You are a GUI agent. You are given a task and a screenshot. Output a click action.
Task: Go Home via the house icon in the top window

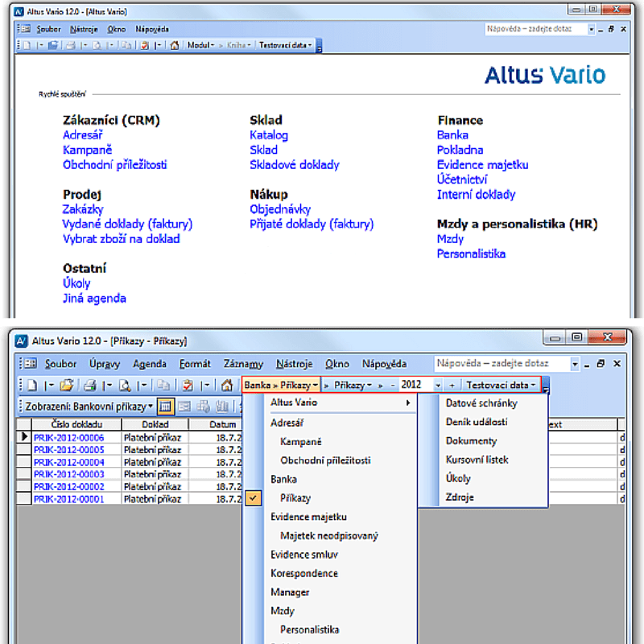tap(175, 45)
